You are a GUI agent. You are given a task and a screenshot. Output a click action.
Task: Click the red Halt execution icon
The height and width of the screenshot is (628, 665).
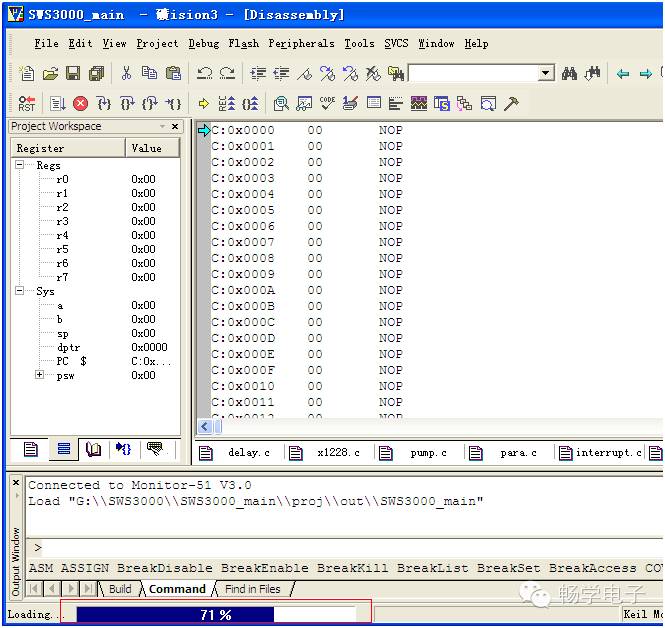pos(80,104)
